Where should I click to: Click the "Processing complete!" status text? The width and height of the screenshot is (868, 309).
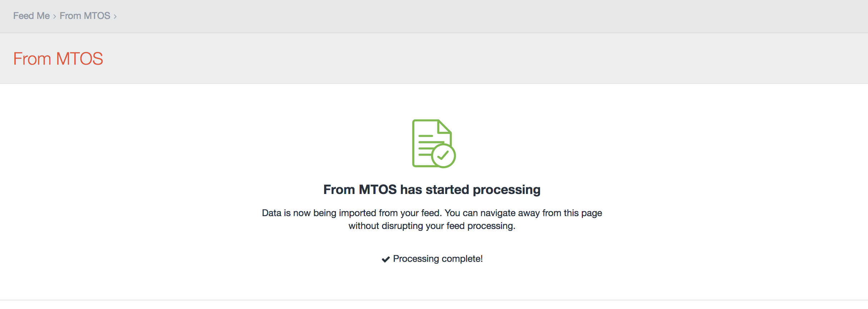tap(438, 259)
